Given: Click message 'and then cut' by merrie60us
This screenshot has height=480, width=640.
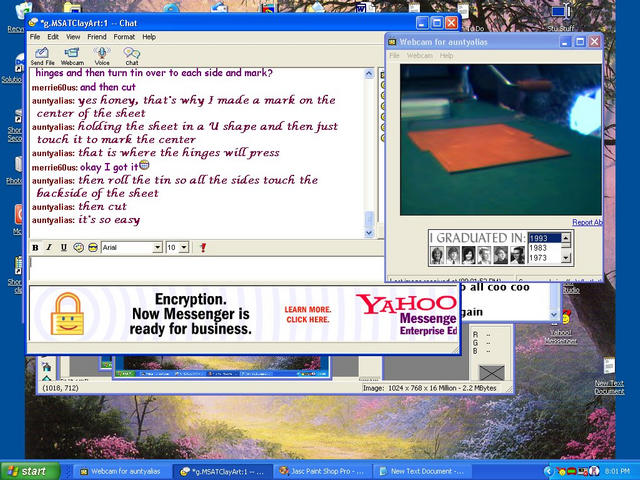Looking at the screenshot, I should tap(108, 87).
